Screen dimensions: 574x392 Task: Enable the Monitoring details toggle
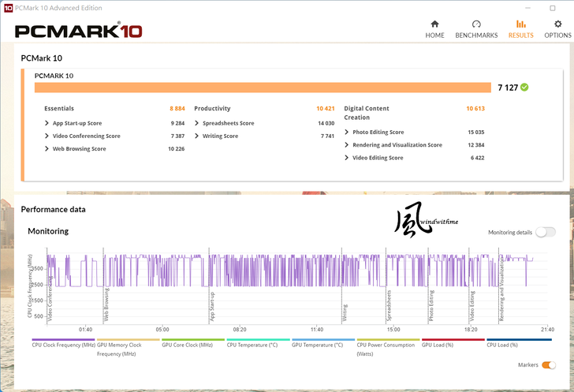(545, 232)
